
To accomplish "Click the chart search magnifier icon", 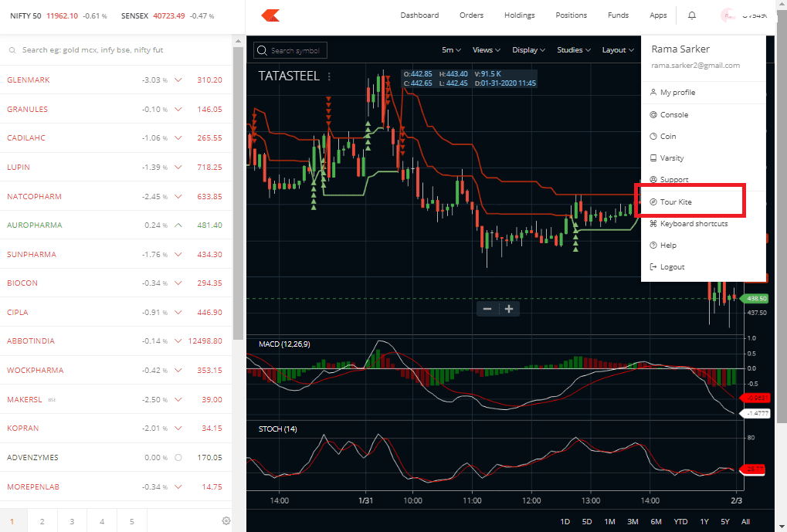I will [262, 50].
